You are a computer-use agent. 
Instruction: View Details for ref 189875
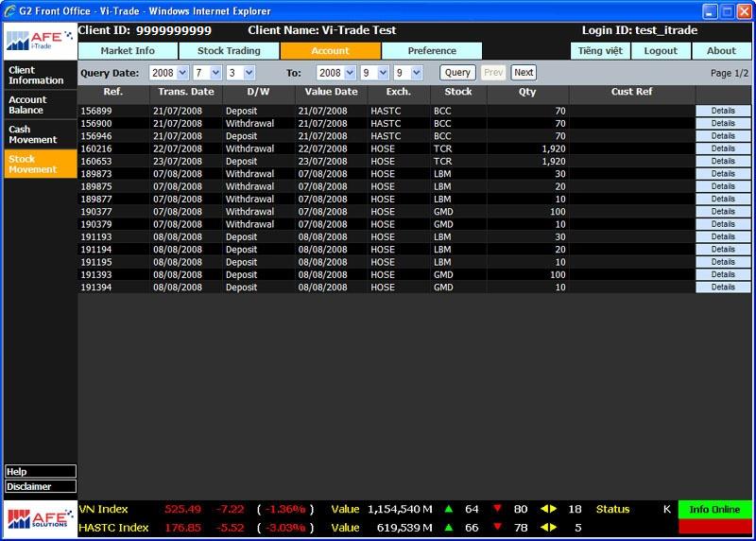[723, 186]
